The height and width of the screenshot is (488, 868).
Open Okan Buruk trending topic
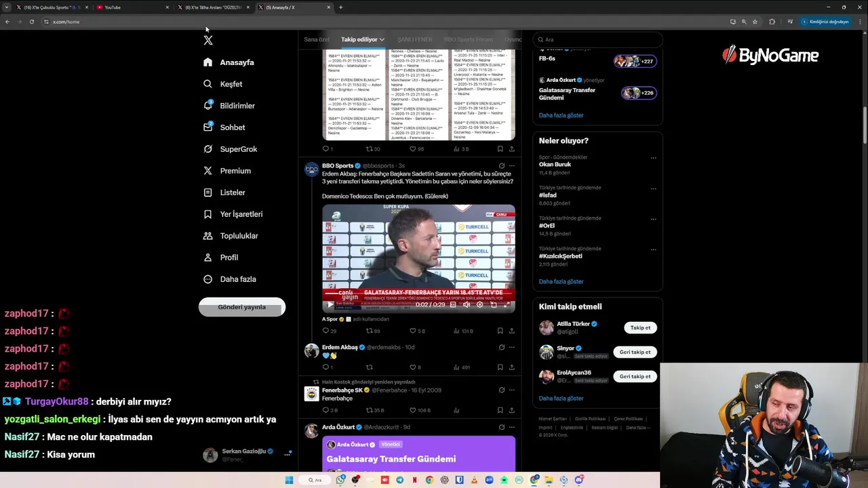tap(555, 164)
